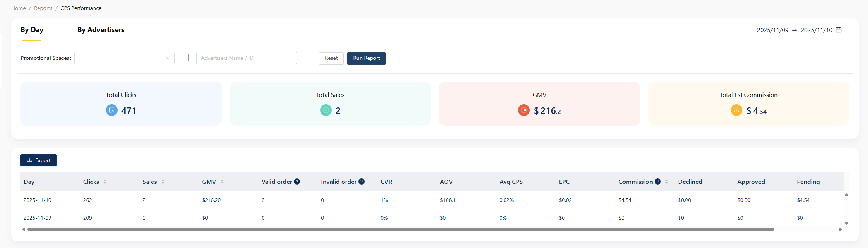Open the date range starting 2025/11/09
868x248 pixels.
coord(773,30)
